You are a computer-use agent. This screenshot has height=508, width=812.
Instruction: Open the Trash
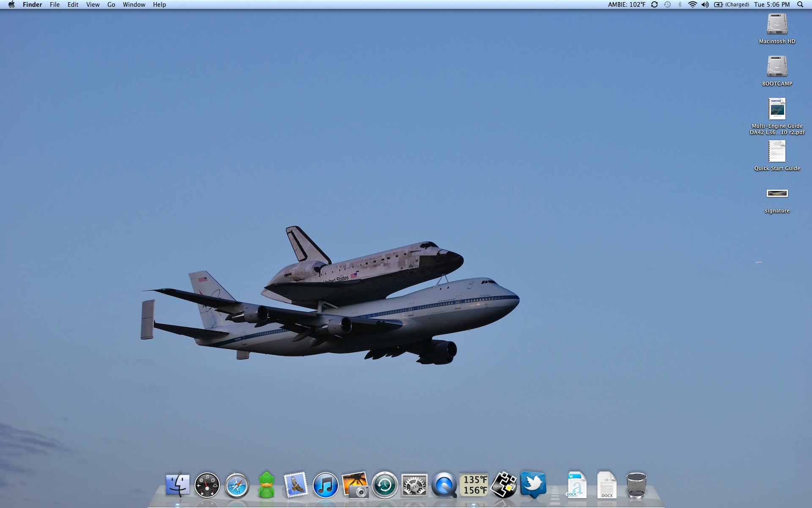pos(636,485)
